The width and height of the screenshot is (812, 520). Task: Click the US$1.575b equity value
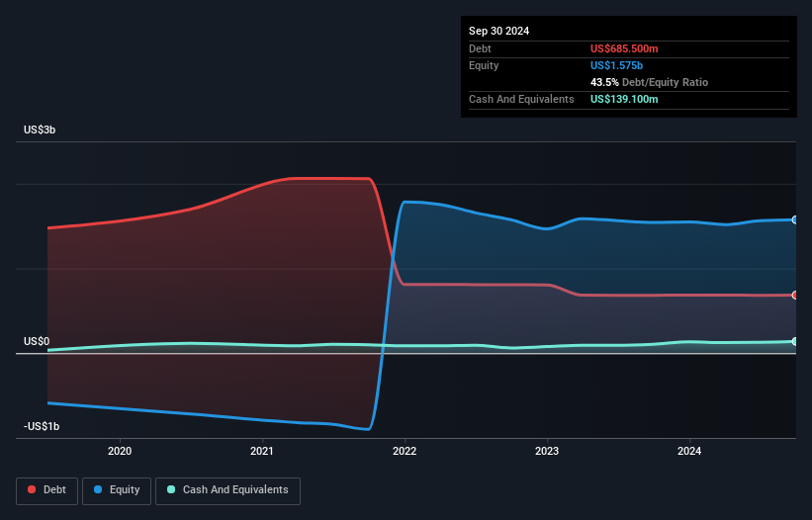616,65
